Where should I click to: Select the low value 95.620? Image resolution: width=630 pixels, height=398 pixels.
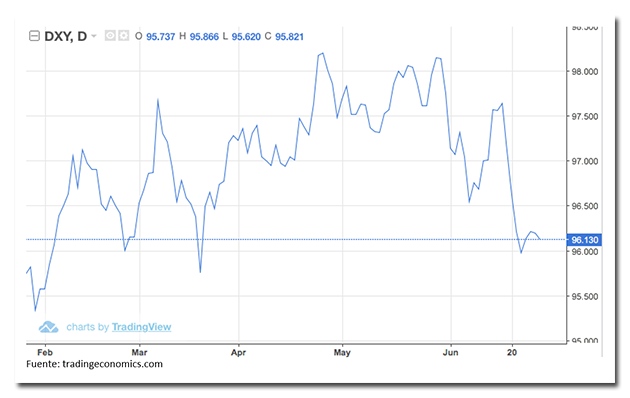click(246, 37)
